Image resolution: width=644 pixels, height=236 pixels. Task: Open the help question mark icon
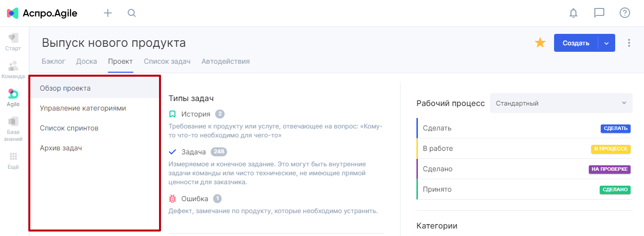[x=625, y=13]
